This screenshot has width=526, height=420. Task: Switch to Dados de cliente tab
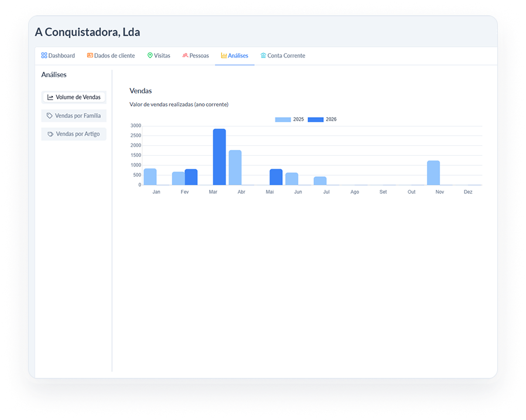[111, 56]
